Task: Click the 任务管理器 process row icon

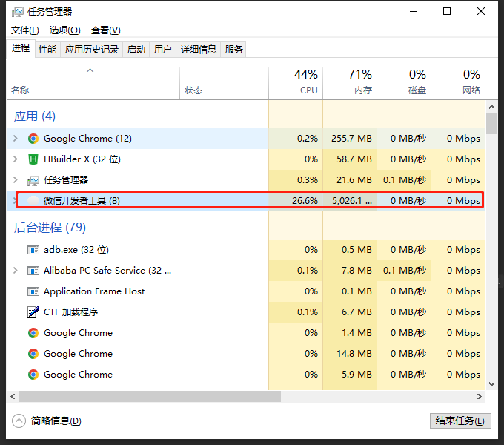Action: coord(33,181)
